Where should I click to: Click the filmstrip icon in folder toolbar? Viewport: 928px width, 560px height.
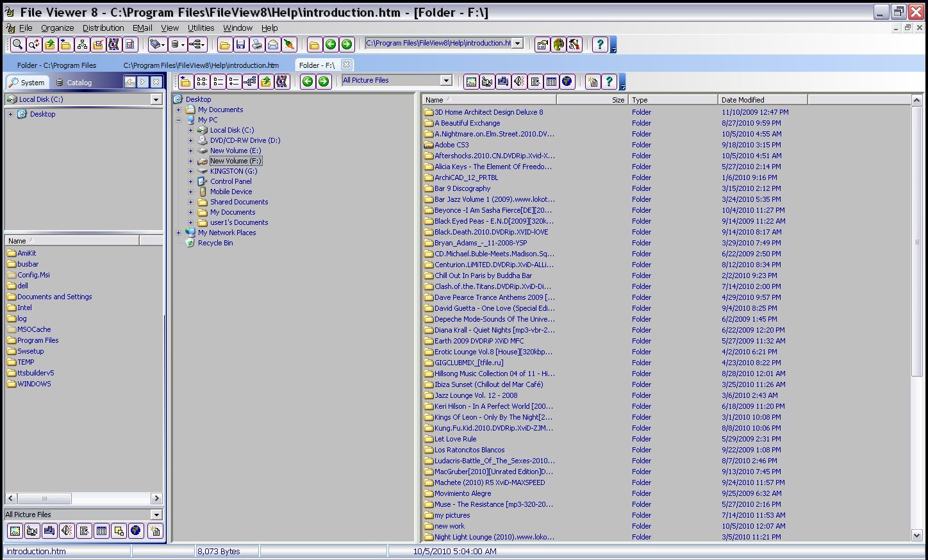pos(282,81)
